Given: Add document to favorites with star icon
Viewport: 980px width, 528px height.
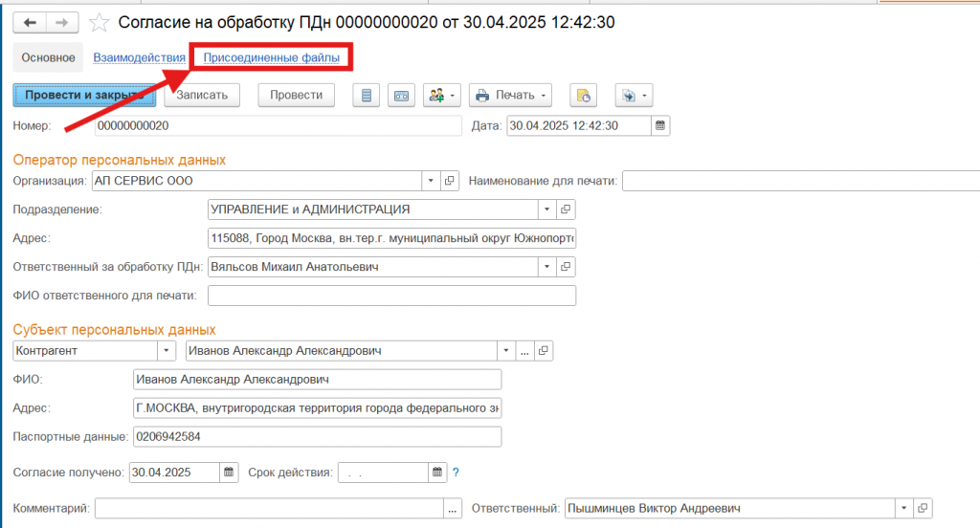Looking at the screenshot, I should 99,21.
